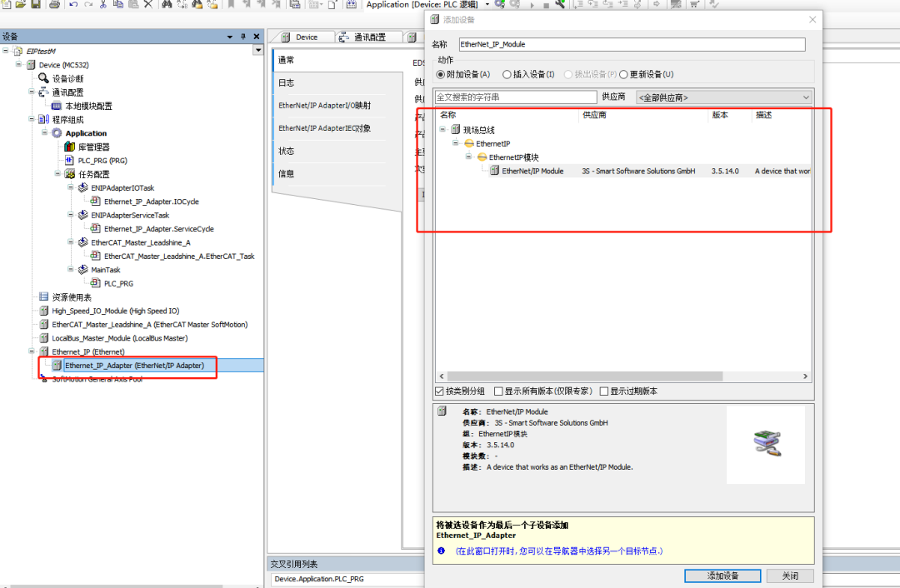Click the Save icon in the toolbar
The image size is (900, 588).
click(x=36, y=4)
